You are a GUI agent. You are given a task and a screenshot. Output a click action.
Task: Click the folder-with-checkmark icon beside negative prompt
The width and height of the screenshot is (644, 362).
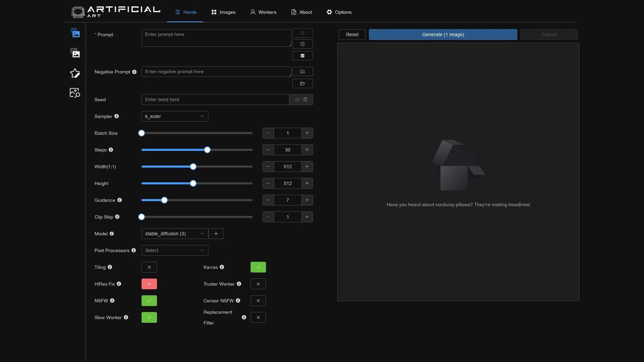tap(303, 71)
